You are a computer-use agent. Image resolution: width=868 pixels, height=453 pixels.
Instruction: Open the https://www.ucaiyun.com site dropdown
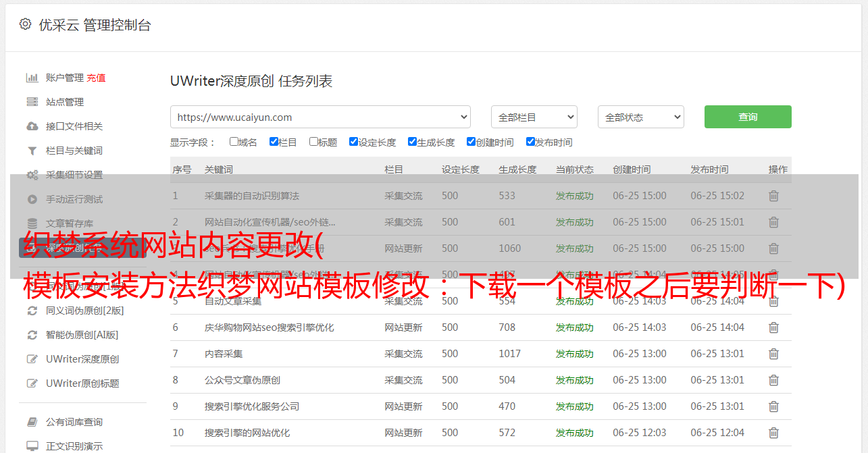320,117
